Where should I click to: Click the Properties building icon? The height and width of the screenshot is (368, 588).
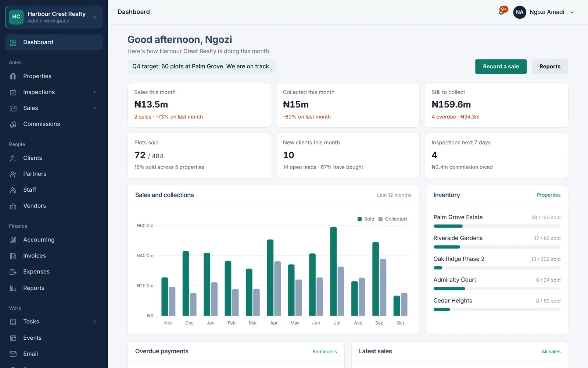13,76
